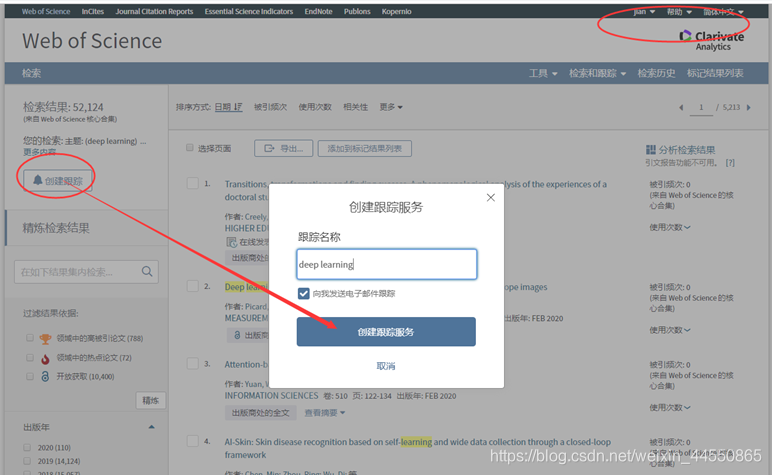Open Kopernio in the top bar
Viewport: 772px width, 475px height.
pyautogui.click(x=396, y=11)
